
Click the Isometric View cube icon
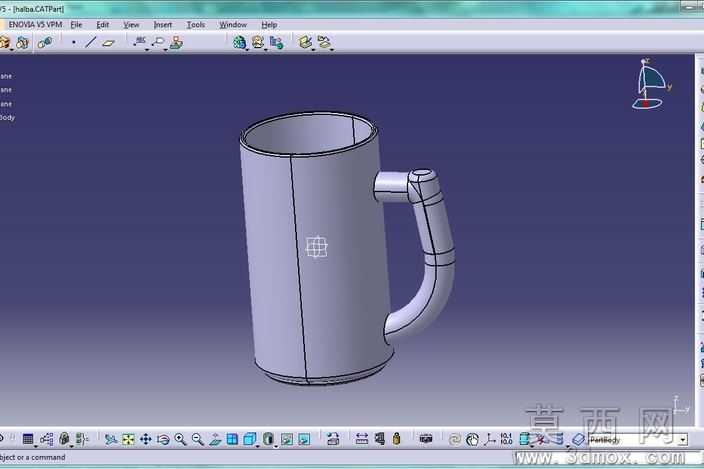tap(250, 439)
